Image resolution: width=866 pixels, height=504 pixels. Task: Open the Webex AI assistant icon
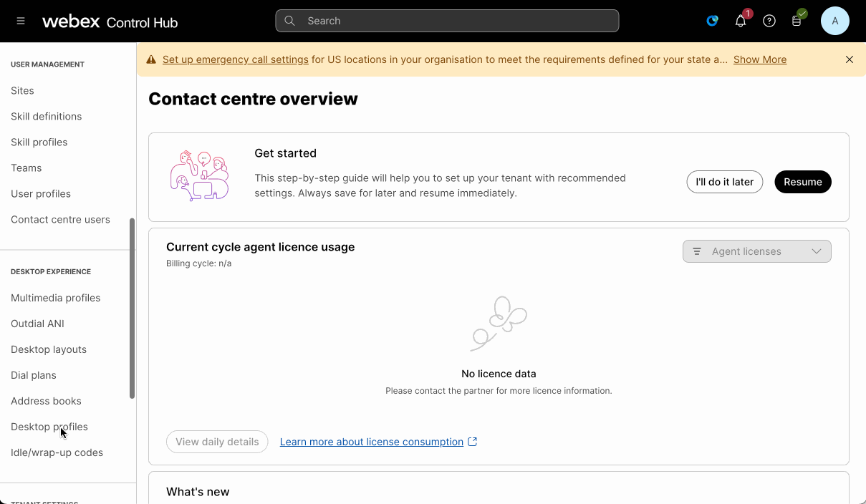click(712, 21)
